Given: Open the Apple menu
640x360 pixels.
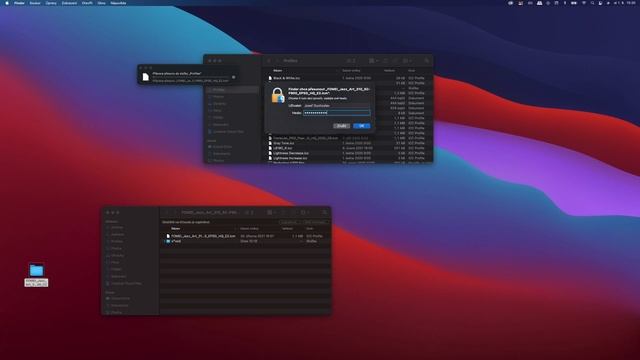Looking at the screenshot, I should tap(7, 3).
